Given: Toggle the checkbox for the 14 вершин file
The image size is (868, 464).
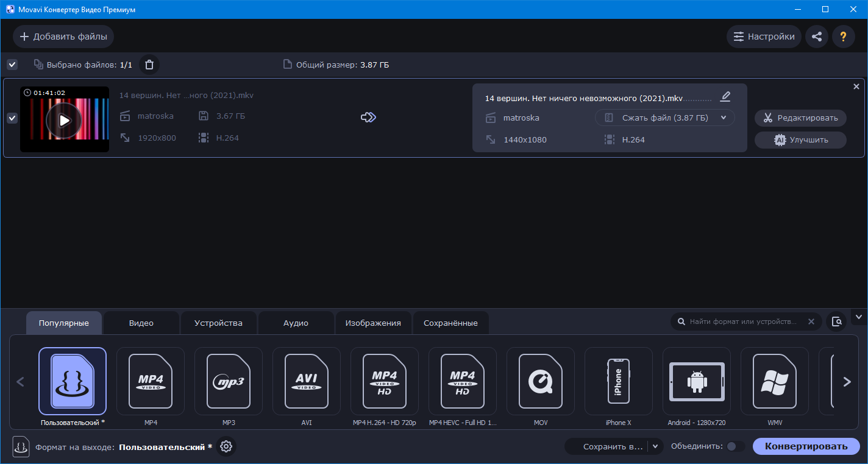Looking at the screenshot, I should (x=12, y=118).
